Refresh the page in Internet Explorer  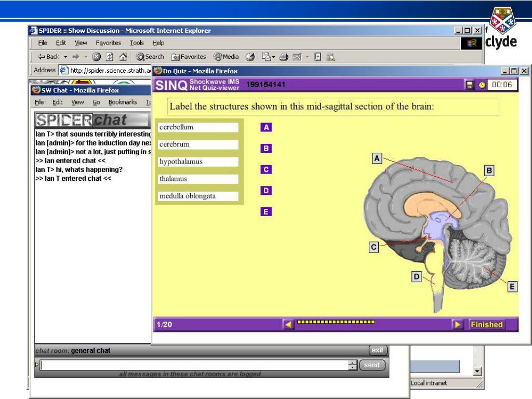pyautogui.click(x=110, y=57)
